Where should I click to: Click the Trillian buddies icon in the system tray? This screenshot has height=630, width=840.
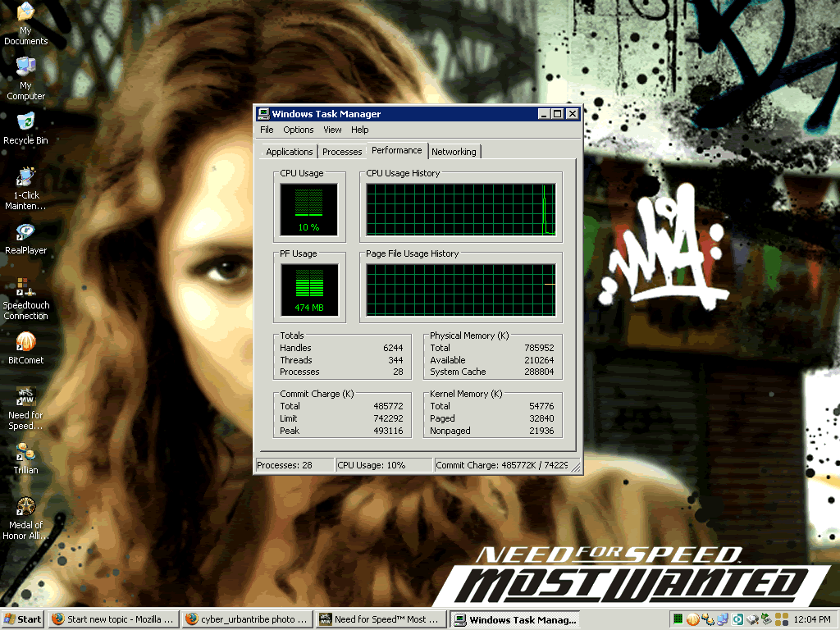pyautogui.click(x=708, y=619)
